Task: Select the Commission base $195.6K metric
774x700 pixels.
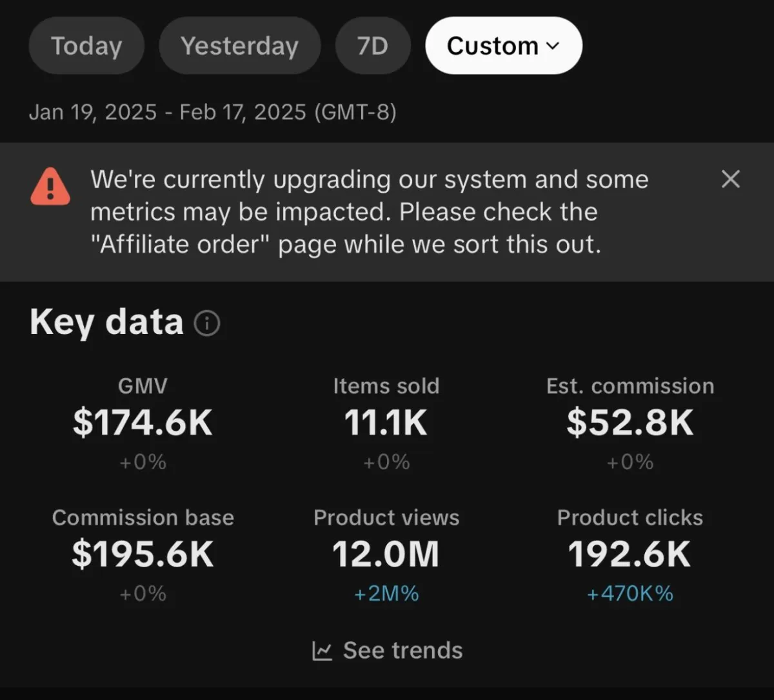Action: [143, 554]
